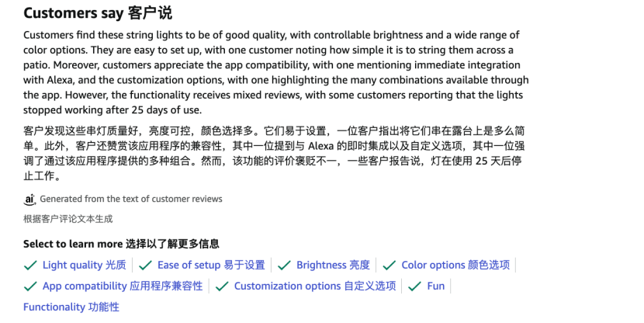The height and width of the screenshot is (323, 644).
Task: Click the Customers say heading
Action: (98, 13)
